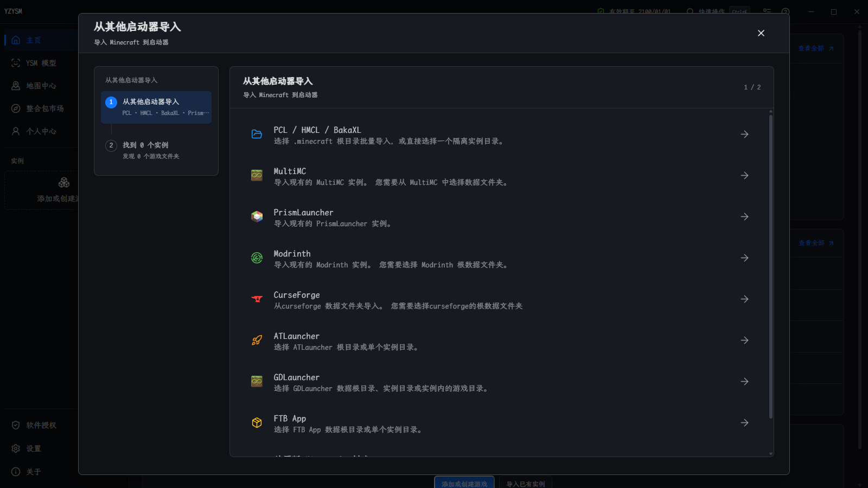Click the cubes icon above 添加或创建
This screenshot has width=868, height=488.
pos(64,183)
